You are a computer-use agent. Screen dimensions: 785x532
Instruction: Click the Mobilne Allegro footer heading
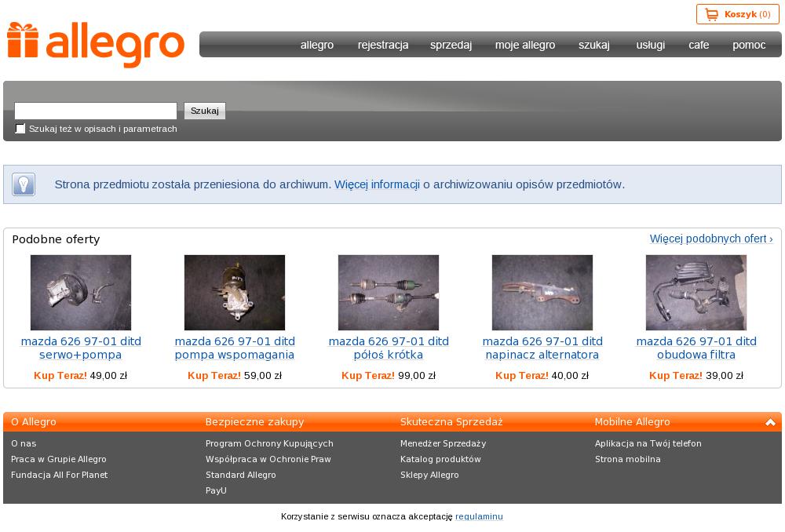click(632, 422)
